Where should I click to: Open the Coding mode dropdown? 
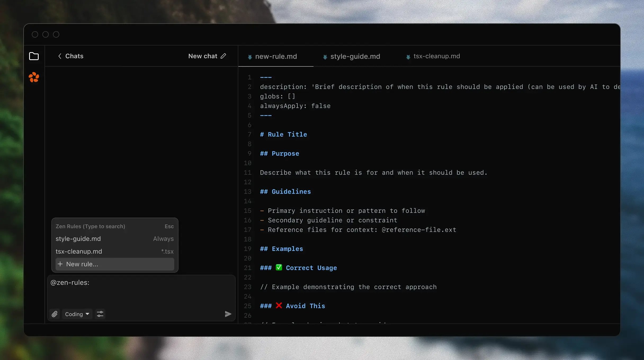[77, 314]
